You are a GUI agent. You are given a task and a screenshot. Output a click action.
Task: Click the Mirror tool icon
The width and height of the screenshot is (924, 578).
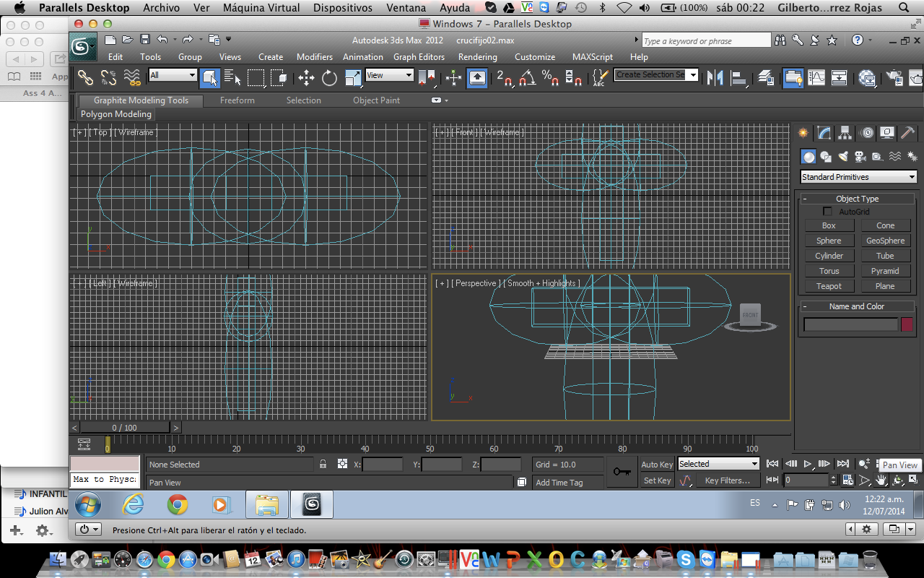point(715,77)
